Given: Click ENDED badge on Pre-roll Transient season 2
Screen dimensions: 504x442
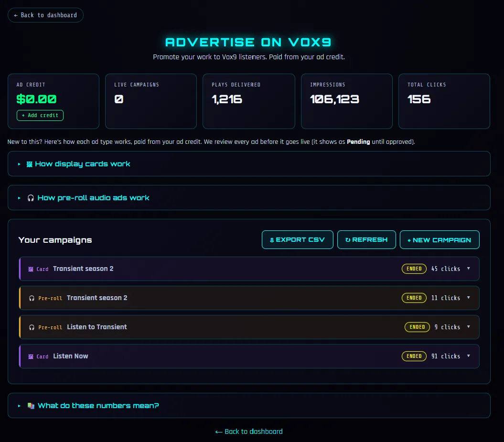Looking at the screenshot, I should click(x=414, y=298).
